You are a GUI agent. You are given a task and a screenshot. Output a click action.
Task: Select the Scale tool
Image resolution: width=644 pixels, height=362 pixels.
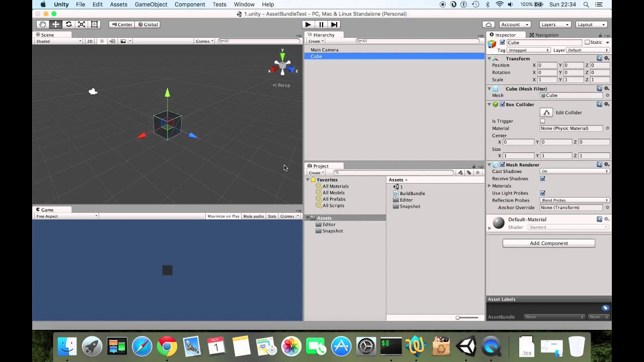(x=81, y=24)
